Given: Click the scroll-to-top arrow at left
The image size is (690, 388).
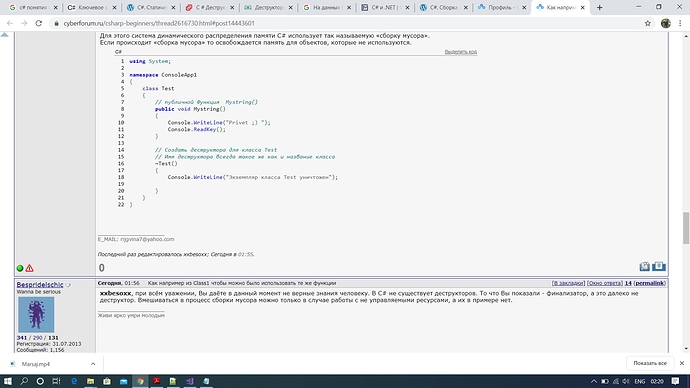Looking at the screenshot, I should pos(5,34).
